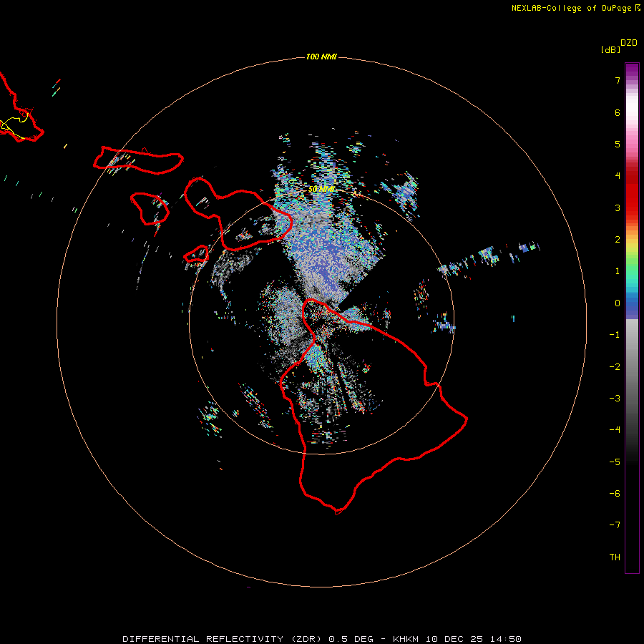644x644 pixels.
Task: Click the 4 value on the ZDR scale
Action: coord(618,176)
